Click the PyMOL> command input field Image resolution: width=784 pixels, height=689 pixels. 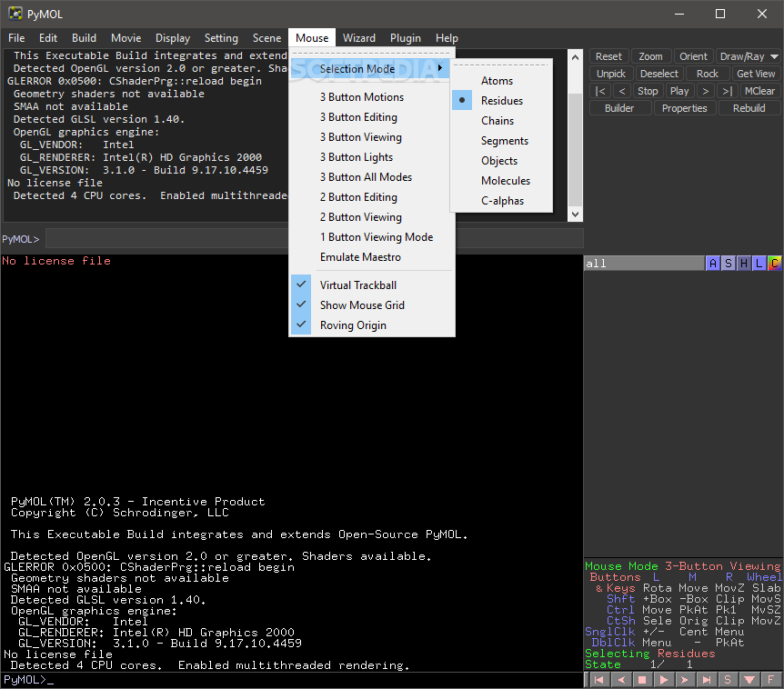tap(315, 238)
